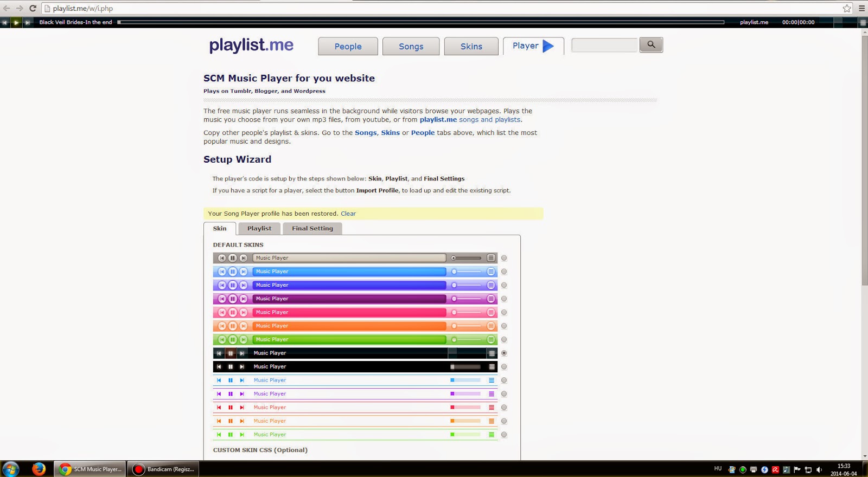Click pause icon on grey skin preview
Viewport: 868px width, 477px height.
pyautogui.click(x=233, y=258)
